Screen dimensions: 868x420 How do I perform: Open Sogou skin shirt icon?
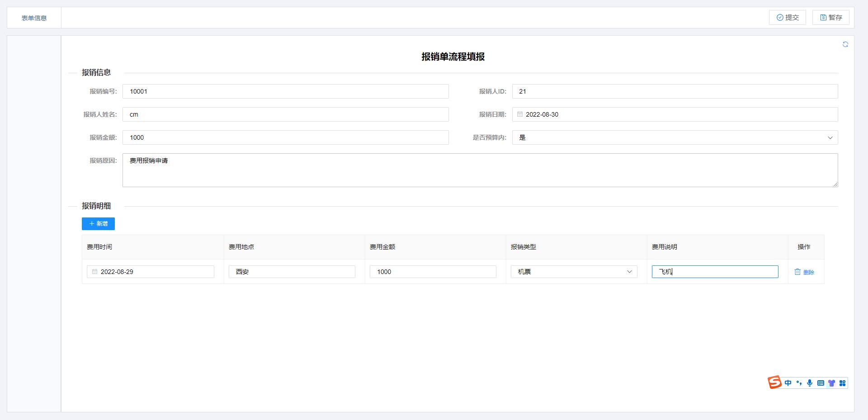tap(831, 383)
